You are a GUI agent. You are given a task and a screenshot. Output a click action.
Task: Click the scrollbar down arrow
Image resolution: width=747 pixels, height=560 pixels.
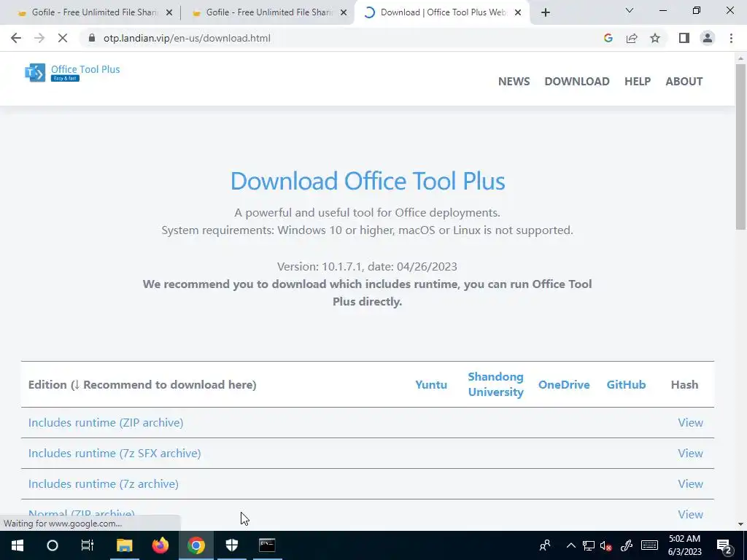pyautogui.click(x=740, y=524)
